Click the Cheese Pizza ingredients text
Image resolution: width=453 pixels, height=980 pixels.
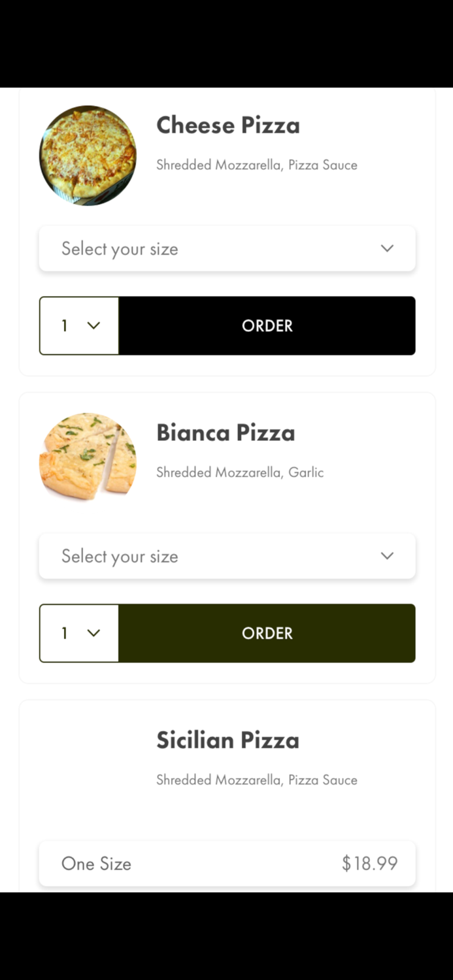click(x=256, y=165)
